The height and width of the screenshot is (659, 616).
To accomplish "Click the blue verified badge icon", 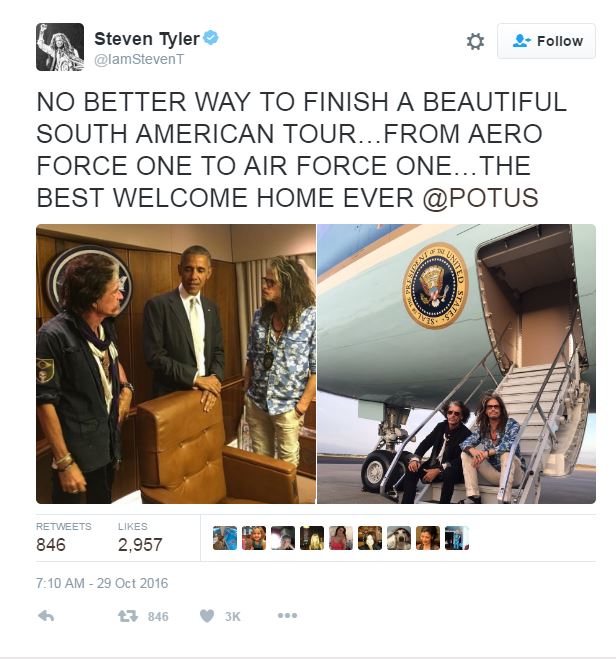I will pos(211,38).
